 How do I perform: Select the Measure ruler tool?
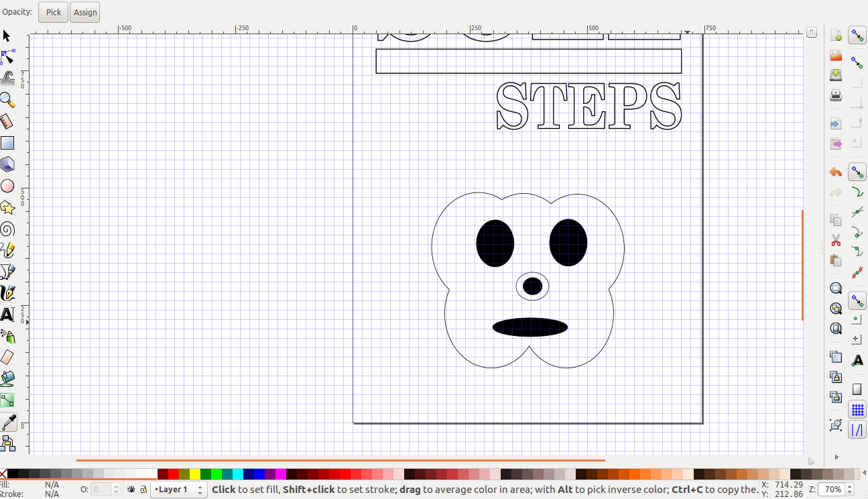(x=7, y=121)
